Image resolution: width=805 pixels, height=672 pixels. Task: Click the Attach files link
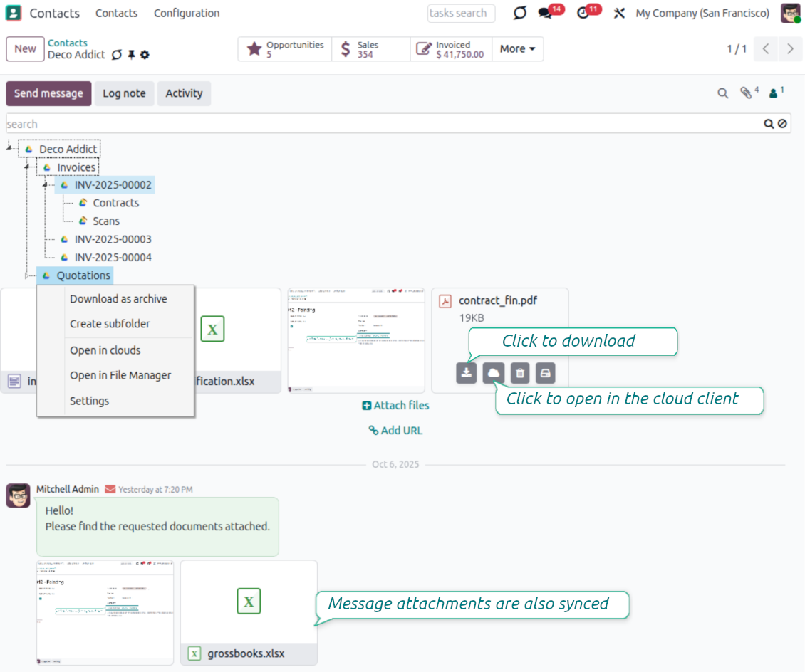tap(395, 406)
